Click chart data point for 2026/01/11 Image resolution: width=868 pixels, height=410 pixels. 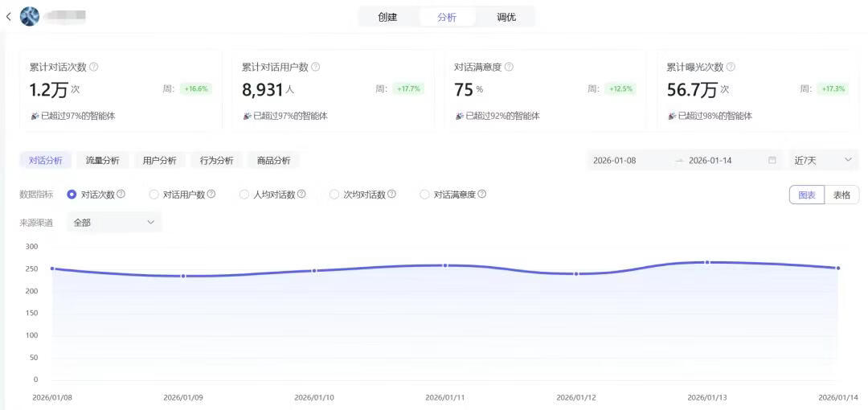pyautogui.click(x=445, y=265)
